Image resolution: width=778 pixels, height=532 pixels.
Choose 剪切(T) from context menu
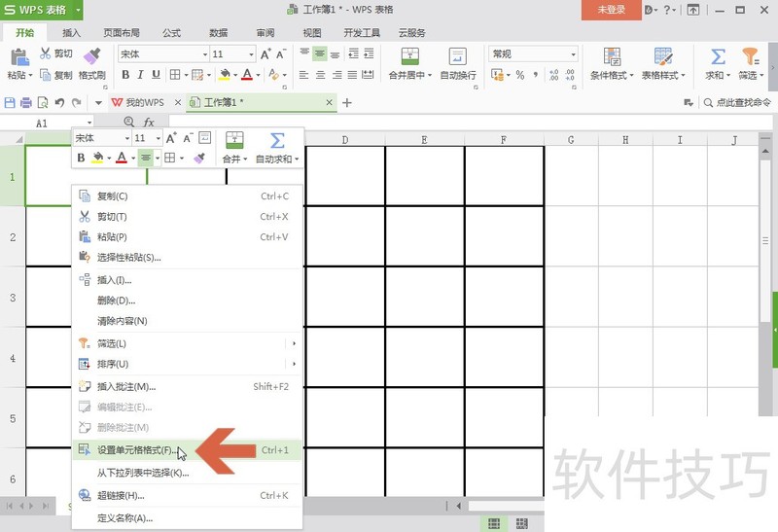187,216
